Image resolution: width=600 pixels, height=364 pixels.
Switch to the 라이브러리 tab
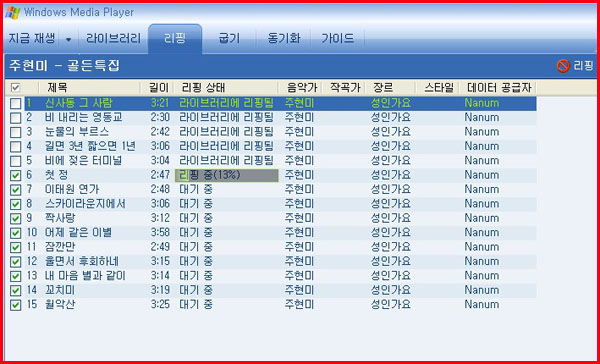(x=113, y=39)
